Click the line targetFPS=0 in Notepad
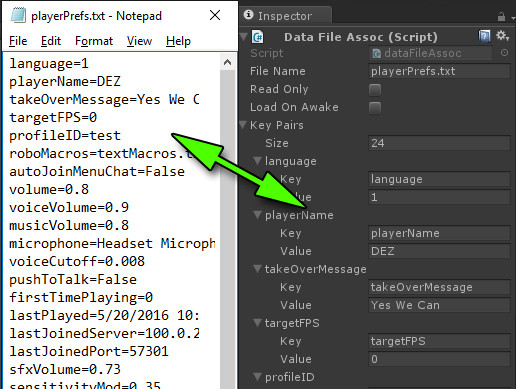The width and height of the screenshot is (516, 389). (x=53, y=117)
